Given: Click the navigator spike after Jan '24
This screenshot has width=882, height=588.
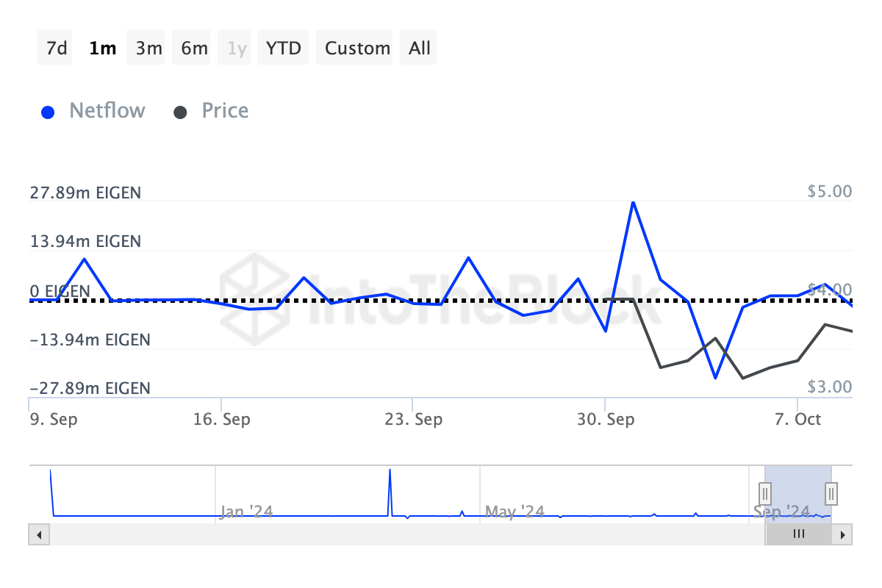Looking at the screenshot, I should pyautogui.click(x=390, y=470).
